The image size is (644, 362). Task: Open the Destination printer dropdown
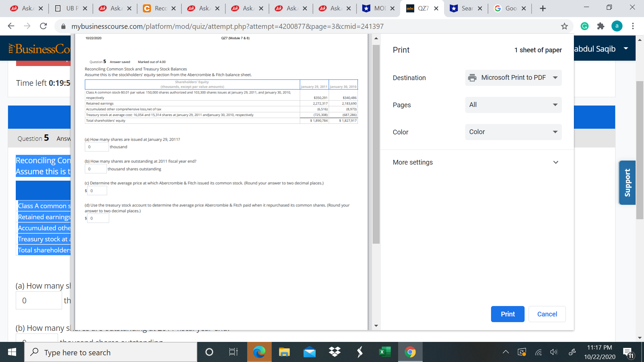click(x=513, y=78)
